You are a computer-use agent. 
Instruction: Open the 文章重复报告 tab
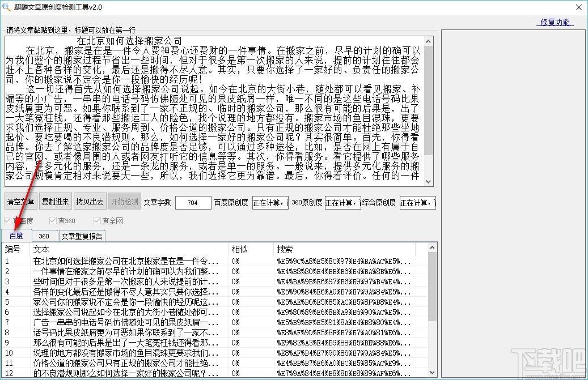[82, 236]
